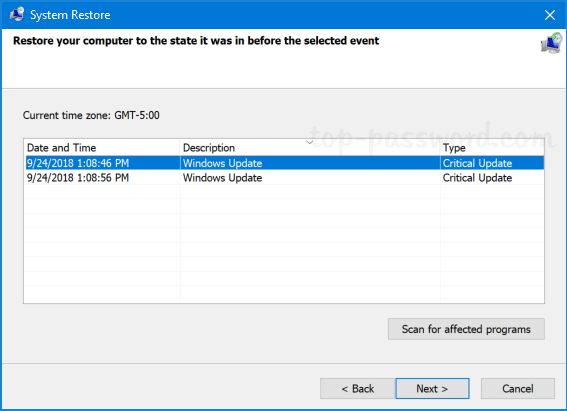Click Critical Update type in selected row
Image resolution: width=567 pixels, height=411 pixels.
click(x=477, y=163)
